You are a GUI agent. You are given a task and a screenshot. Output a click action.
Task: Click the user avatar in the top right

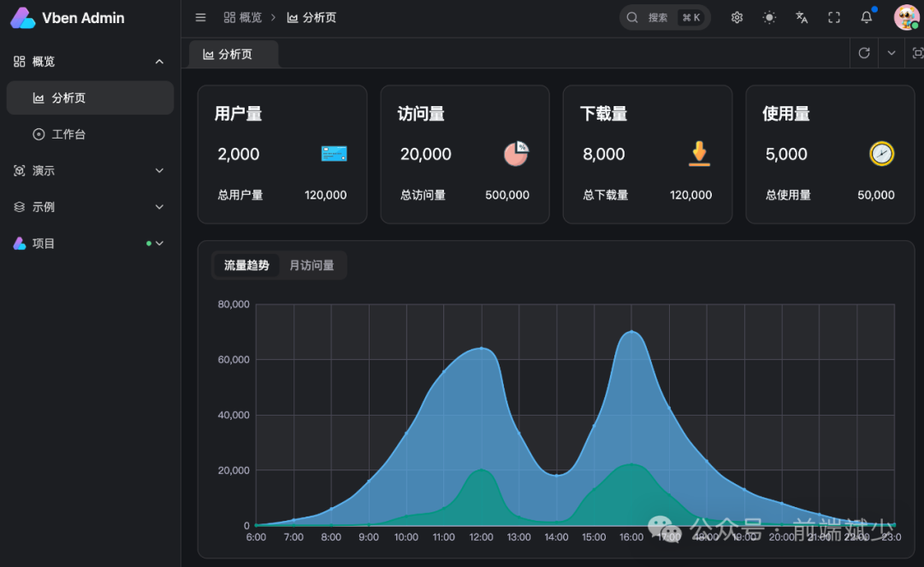906,17
